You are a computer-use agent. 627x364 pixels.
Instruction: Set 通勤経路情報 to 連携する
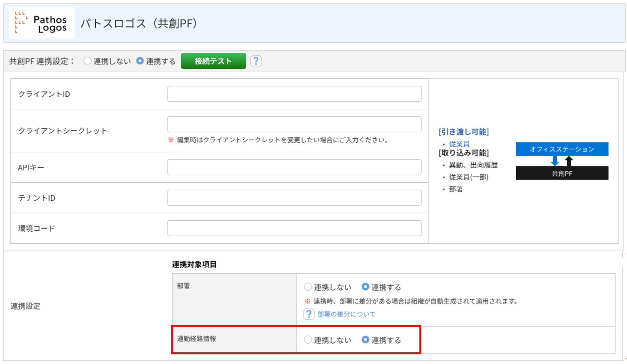click(365, 340)
